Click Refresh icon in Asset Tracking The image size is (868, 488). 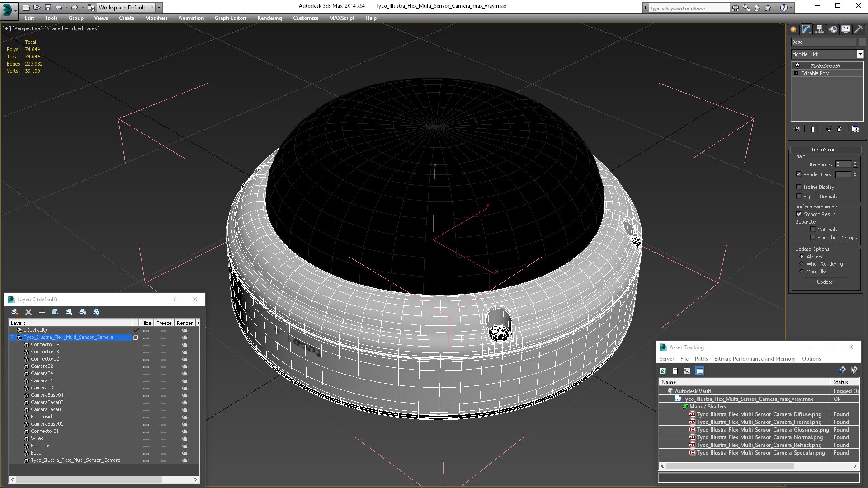663,371
